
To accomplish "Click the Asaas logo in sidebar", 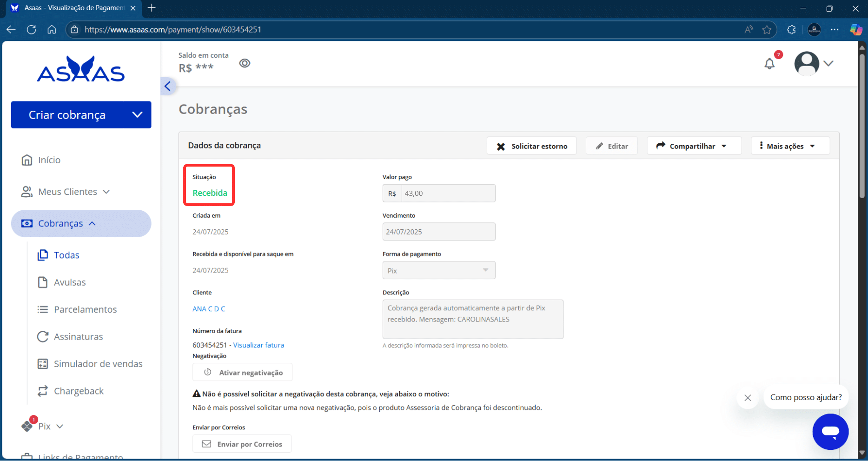I will (81, 70).
